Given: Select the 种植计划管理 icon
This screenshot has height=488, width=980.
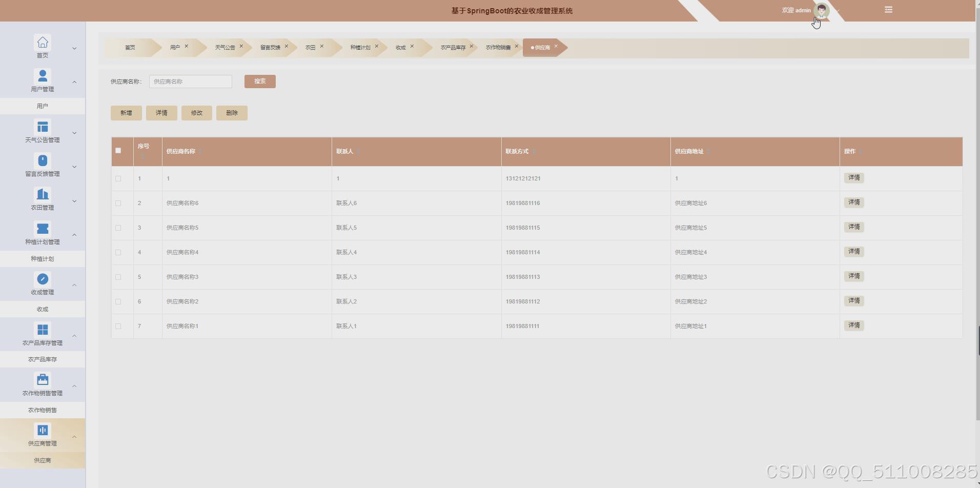Looking at the screenshot, I should 43,229.
